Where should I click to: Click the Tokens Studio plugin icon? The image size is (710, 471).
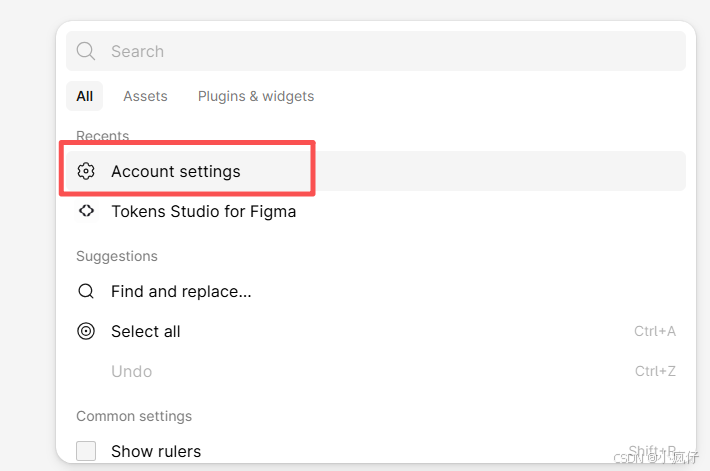tap(86, 211)
